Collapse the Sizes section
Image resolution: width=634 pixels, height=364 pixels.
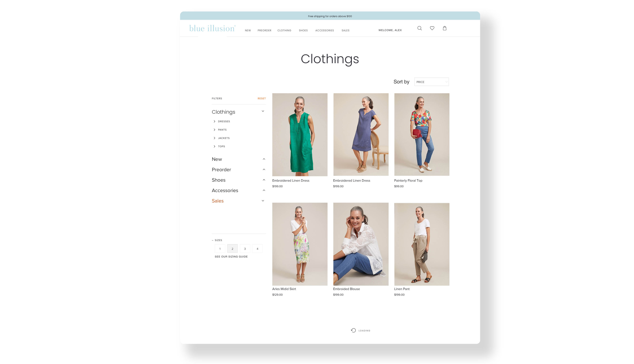click(213, 240)
